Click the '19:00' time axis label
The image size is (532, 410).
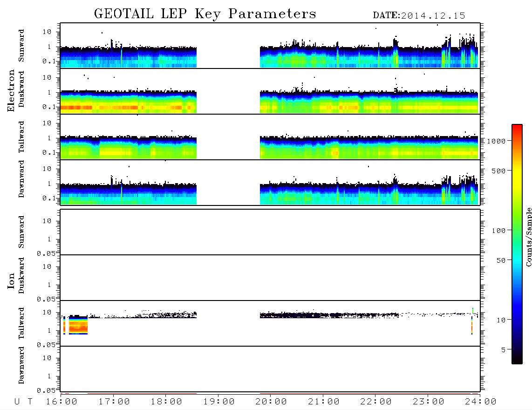[x=219, y=402]
